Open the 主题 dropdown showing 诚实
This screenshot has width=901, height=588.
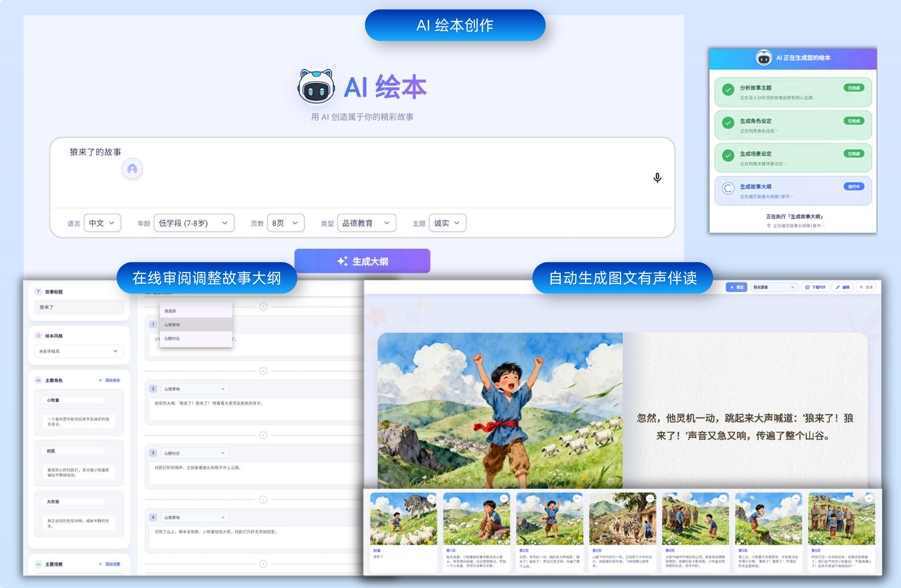[x=447, y=223]
